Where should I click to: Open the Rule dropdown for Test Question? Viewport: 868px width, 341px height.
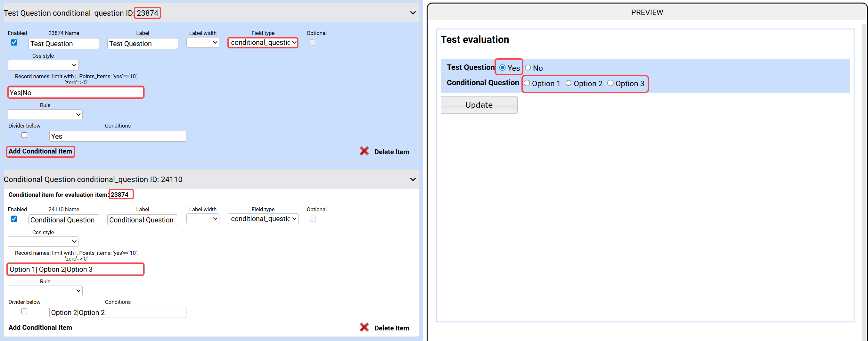click(x=45, y=115)
